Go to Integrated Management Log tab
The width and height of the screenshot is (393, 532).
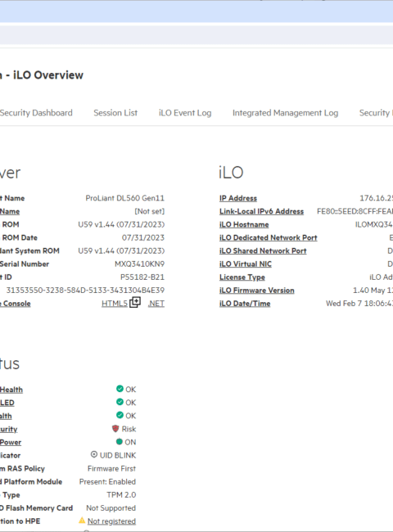(x=286, y=113)
